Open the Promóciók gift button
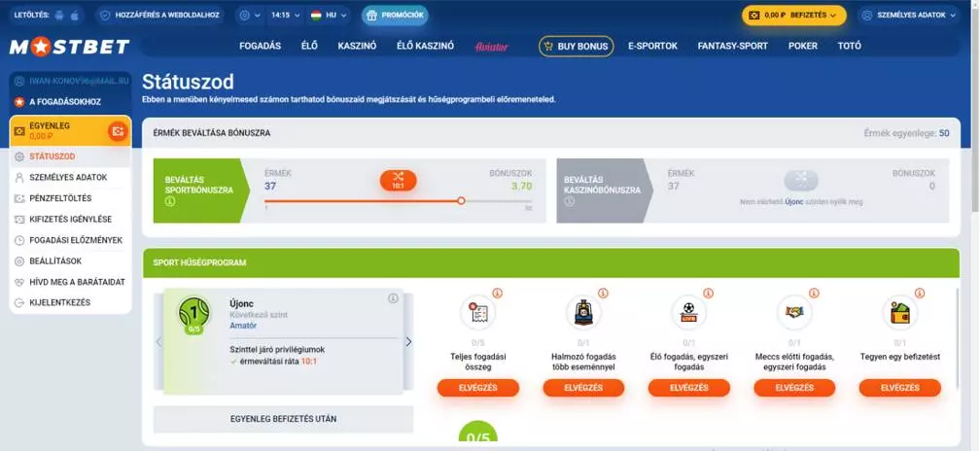The width and height of the screenshot is (980, 451). (395, 15)
